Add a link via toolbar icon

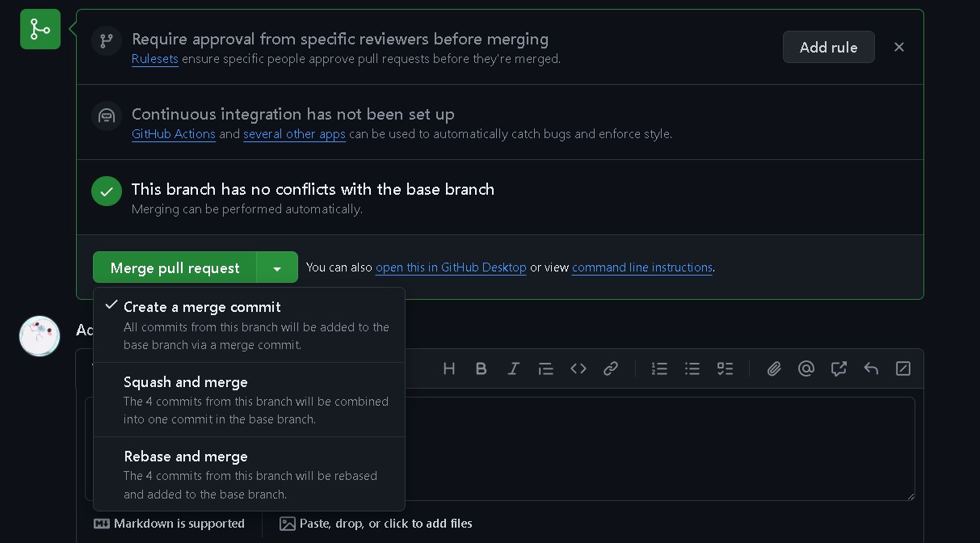coord(611,368)
